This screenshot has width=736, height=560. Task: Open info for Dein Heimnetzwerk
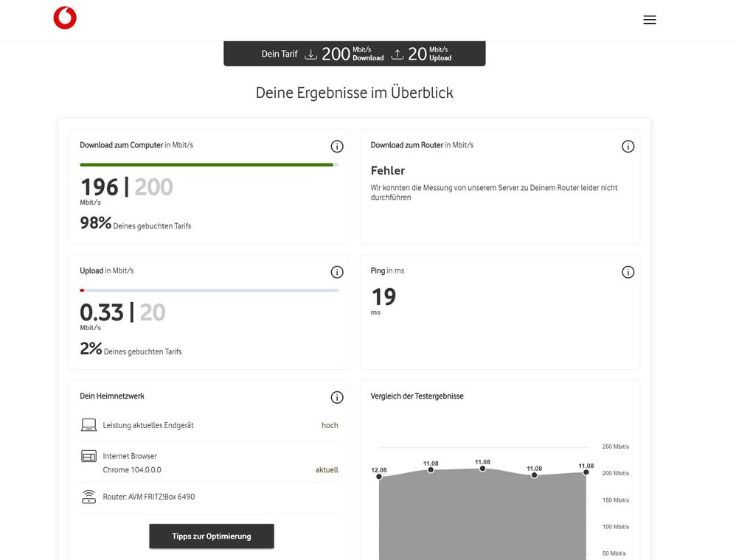337,397
